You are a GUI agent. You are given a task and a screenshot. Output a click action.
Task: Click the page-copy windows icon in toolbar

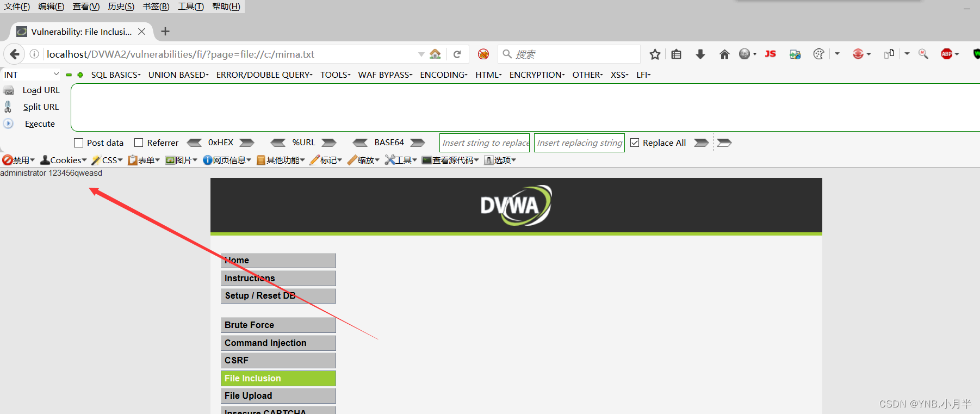pyautogui.click(x=889, y=54)
